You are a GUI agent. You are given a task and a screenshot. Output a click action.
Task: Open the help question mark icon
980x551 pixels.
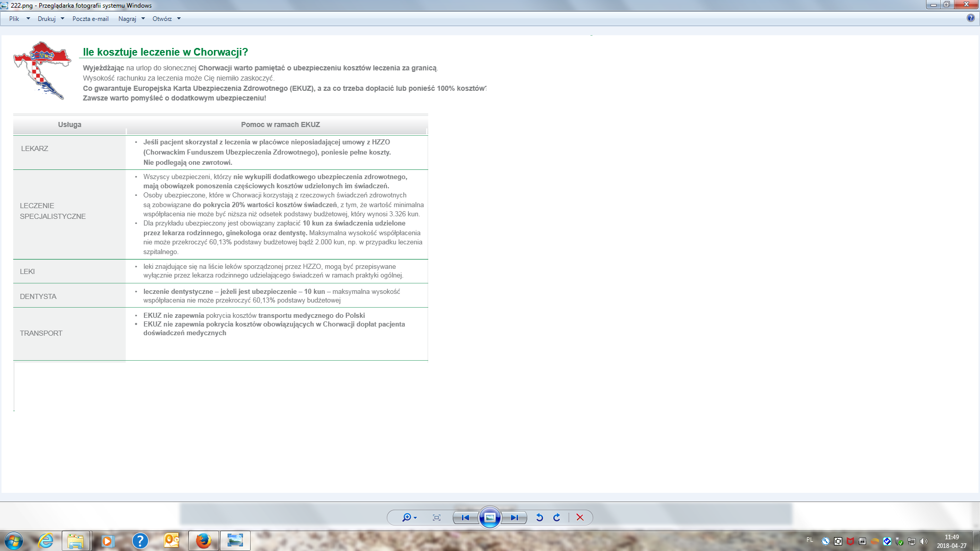[970, 18]
